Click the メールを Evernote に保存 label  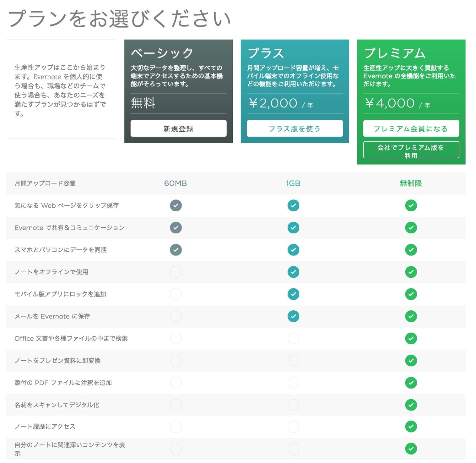[52, 316]
